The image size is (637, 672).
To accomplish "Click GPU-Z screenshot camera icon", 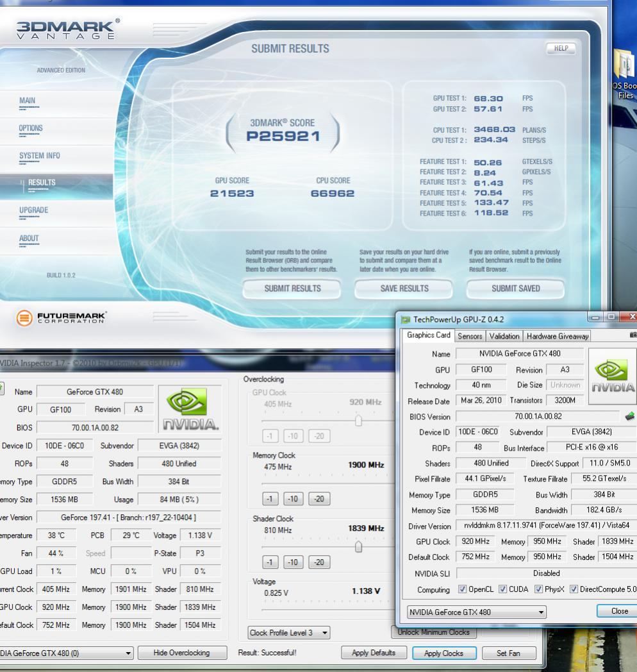I will click(x=633, y=335).
